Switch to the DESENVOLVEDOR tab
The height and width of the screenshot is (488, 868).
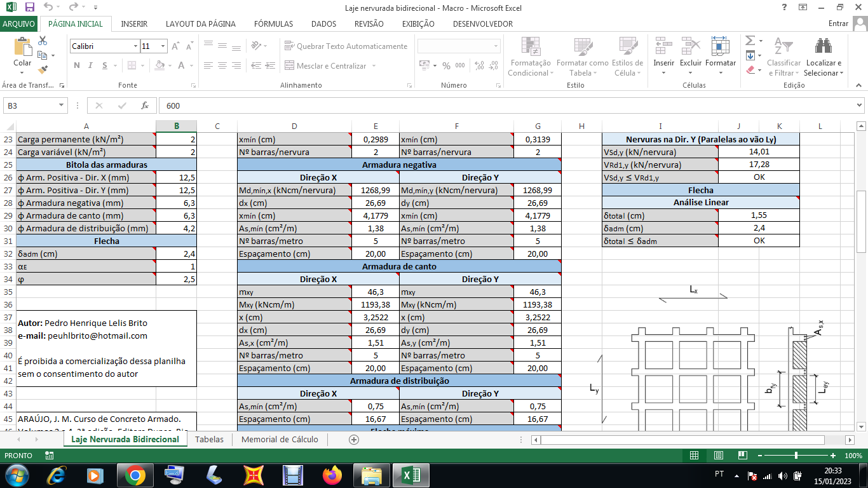click(483, 24)
